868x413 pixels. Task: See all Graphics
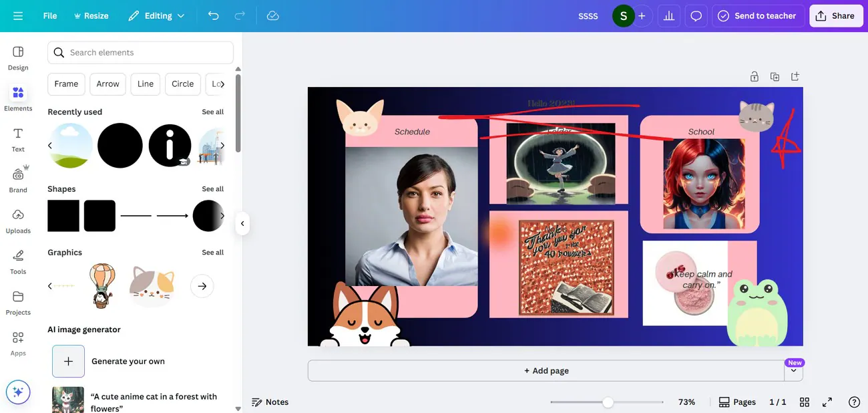point(213,253)
